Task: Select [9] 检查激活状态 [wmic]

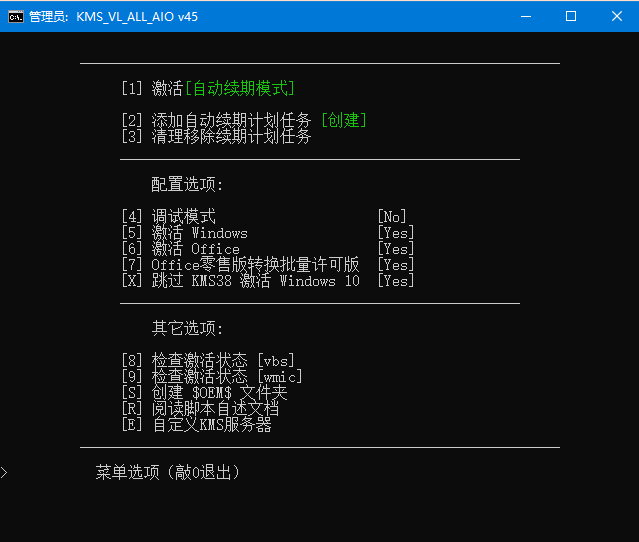Action: click(x=212, y=377)
